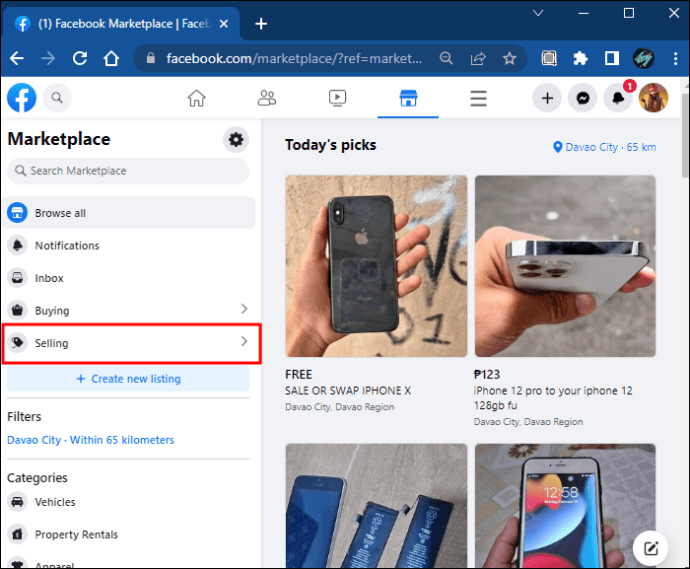Click the Search Marketplace field

[128, 171]
